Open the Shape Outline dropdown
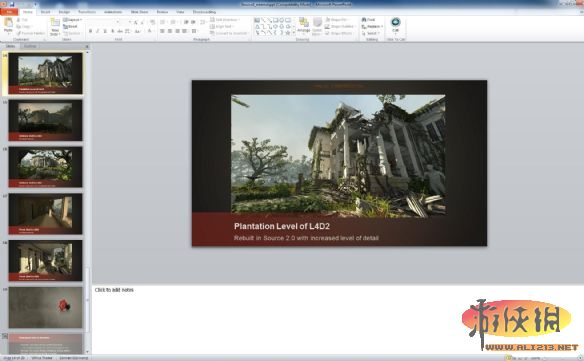The height and width of the screenshot is (361, 584). (340, 26)
